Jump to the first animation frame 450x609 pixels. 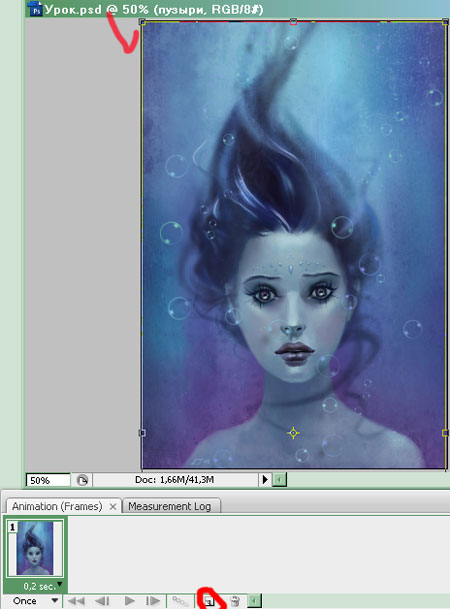pyautogui.click(x=76, y=601)
